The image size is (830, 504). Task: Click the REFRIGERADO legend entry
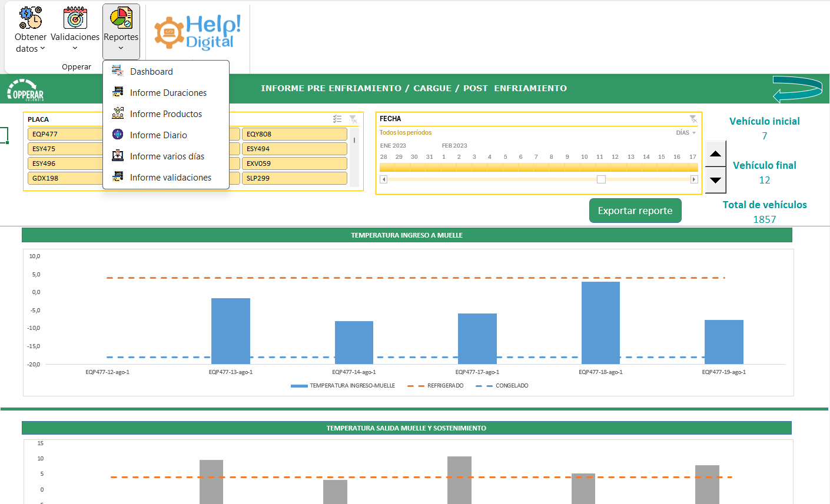[436, 386]
